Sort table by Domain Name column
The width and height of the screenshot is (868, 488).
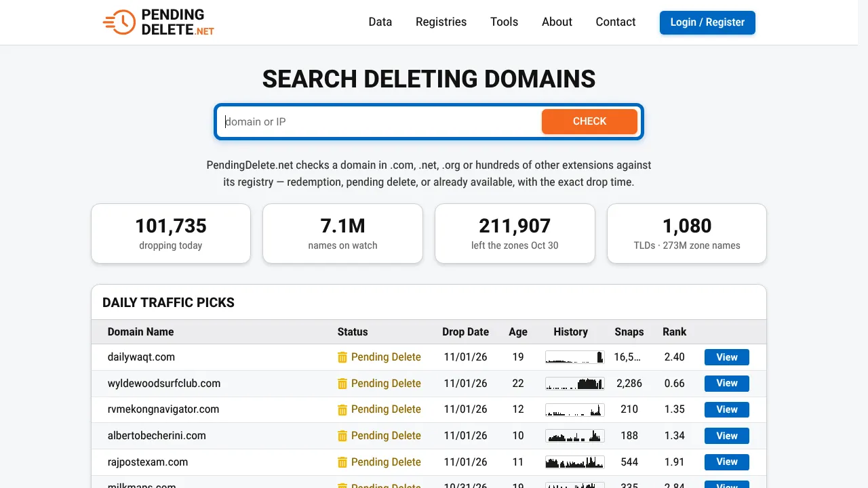coord(140,332)
